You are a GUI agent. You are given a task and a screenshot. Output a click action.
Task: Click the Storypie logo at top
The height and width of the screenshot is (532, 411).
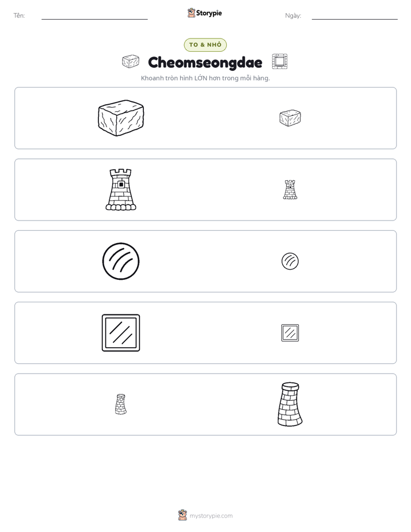(204, 13)
